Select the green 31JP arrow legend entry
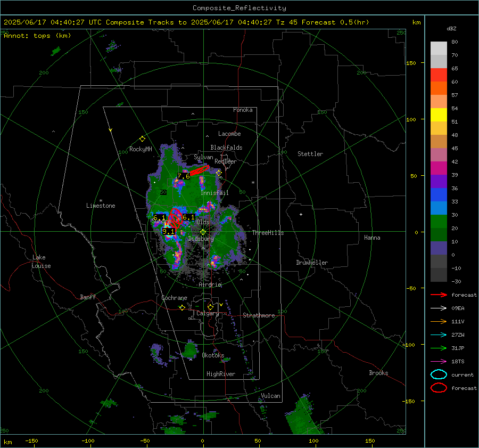Image resolution: width=479 pixels, height=448 pixels. tap(439, 348)
